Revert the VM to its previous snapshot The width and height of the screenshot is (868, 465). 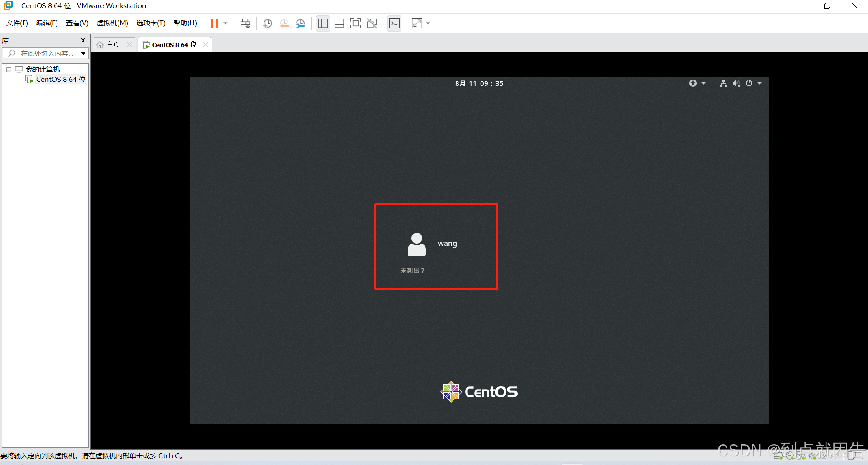click(284, 23)
